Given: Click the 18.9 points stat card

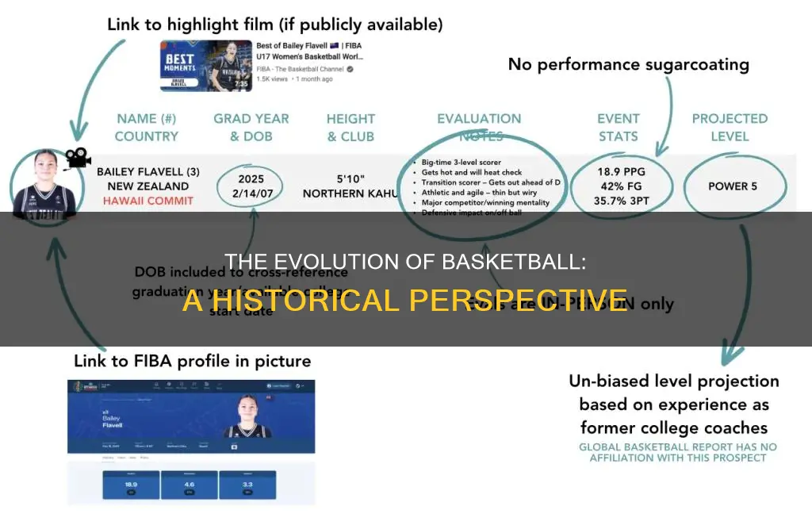Looking at the screenshot, I should [131, 485].
